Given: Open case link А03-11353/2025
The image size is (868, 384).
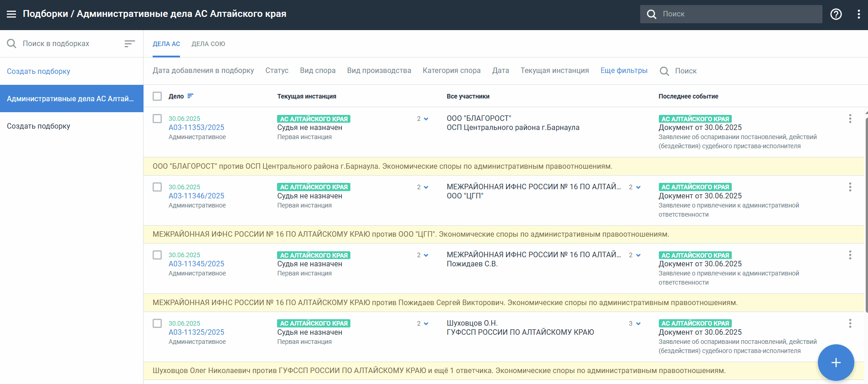Looking at the screenshot, I should point(196,128).
